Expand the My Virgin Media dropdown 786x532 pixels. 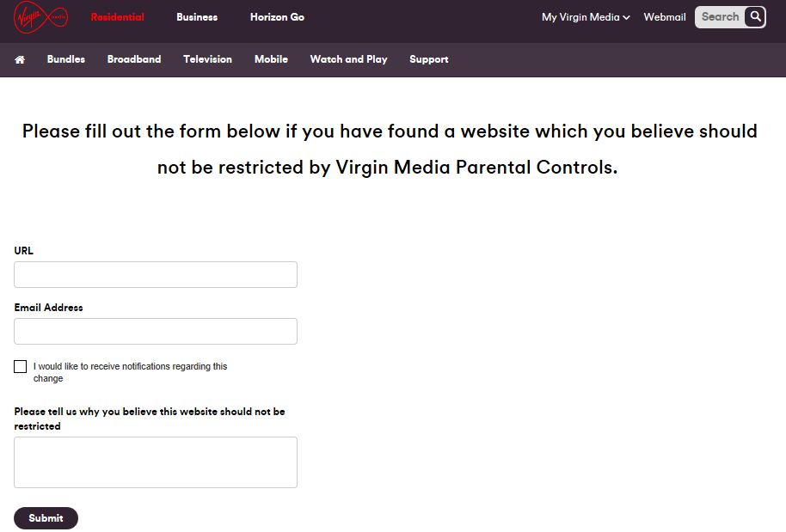[586, 17]
